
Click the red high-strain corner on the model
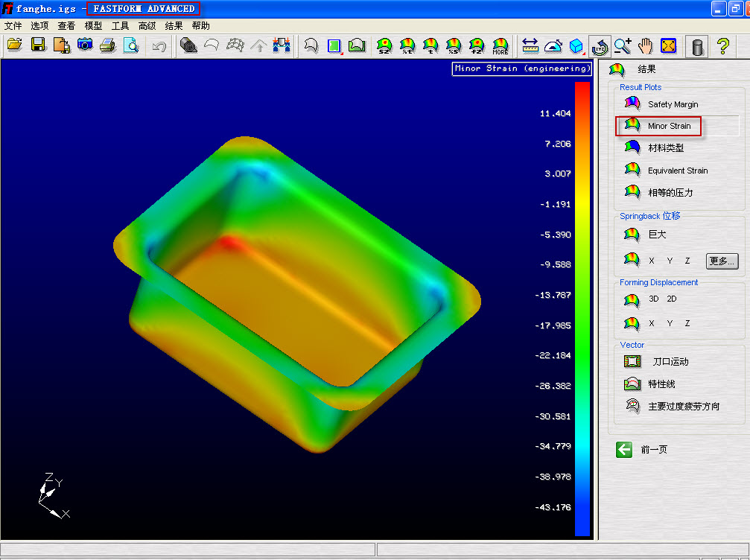[x=231, y=243]
